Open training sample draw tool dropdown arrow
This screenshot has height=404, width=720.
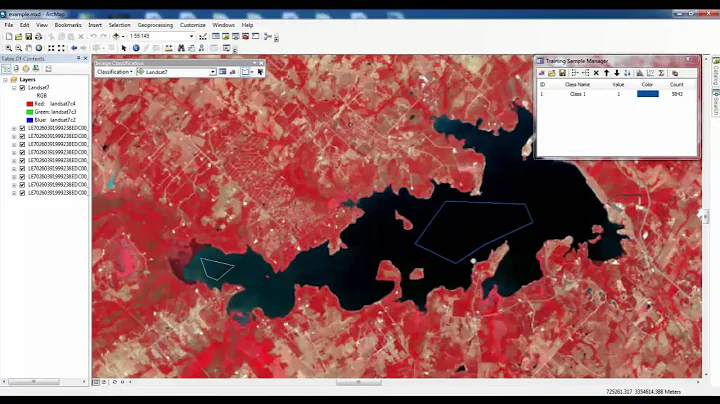pyautogui.click(x=252, y=72)
